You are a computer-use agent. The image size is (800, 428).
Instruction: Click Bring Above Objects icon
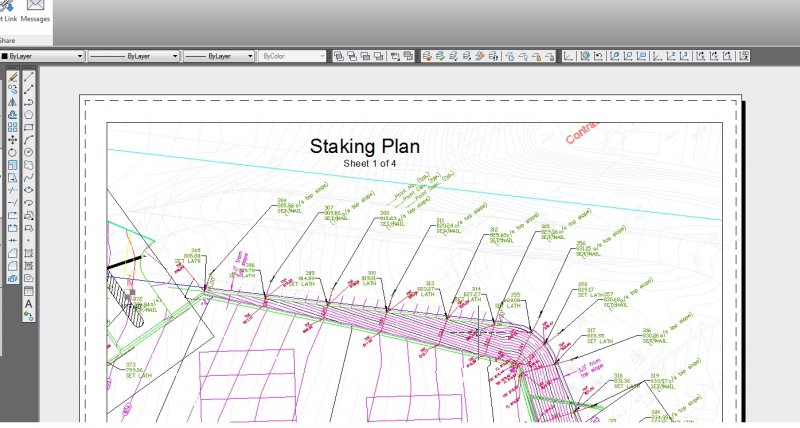[x=365, y=56]
